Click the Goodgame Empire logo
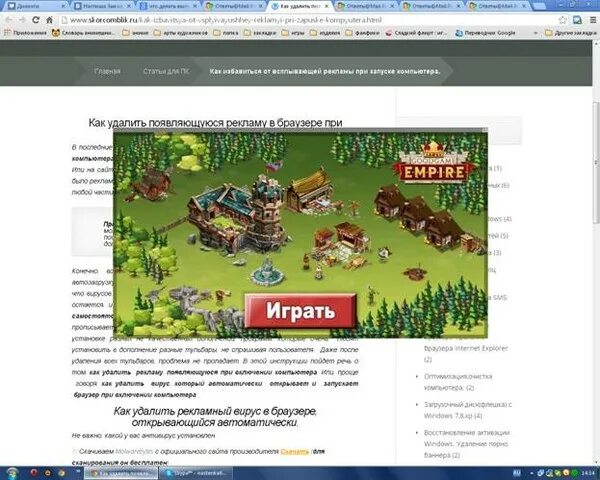Screen dimensions: 600x480 [434, 162]
